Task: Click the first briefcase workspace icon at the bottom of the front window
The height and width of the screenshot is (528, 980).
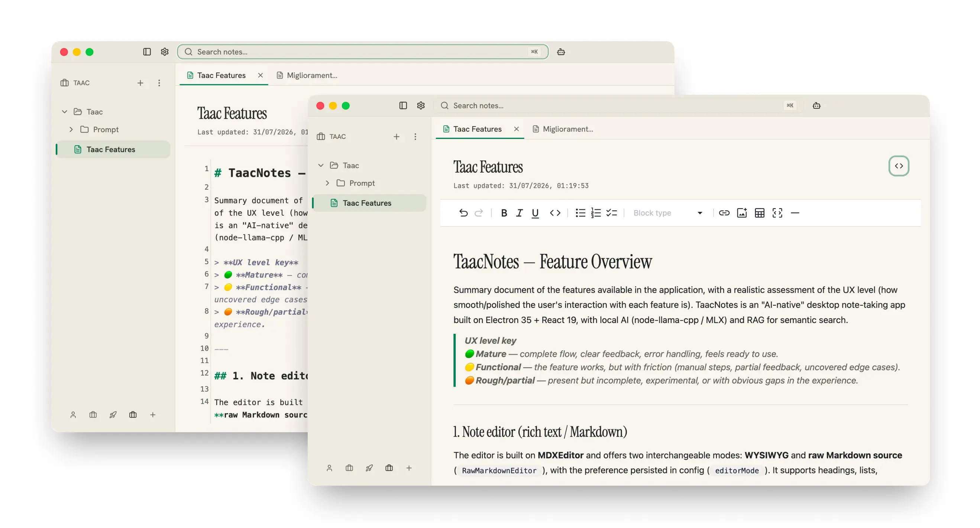Action: (349, 468)
